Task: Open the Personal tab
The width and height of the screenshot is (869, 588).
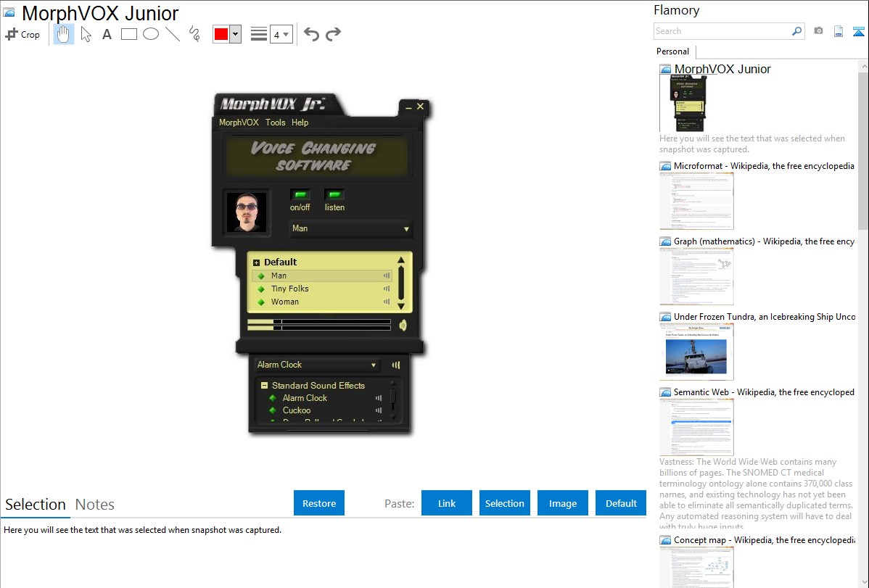Action: pos(672,51)
